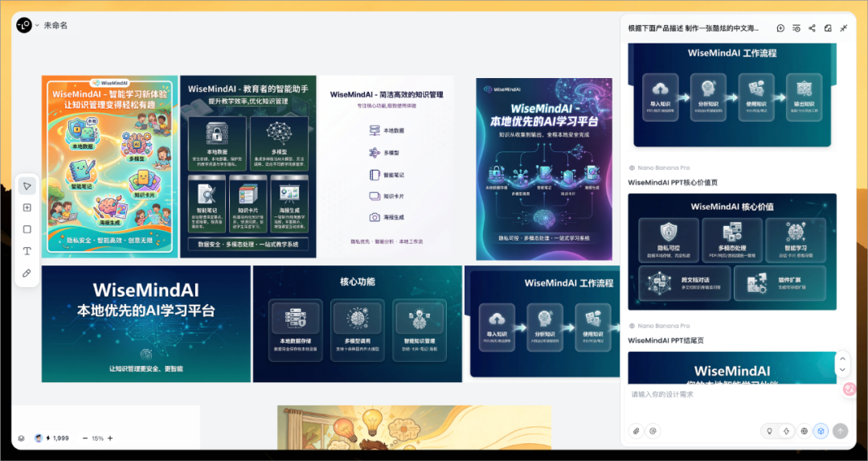Select the add frame tool
The width and height of the screenshot is (868, 461).
click(27, 208)
